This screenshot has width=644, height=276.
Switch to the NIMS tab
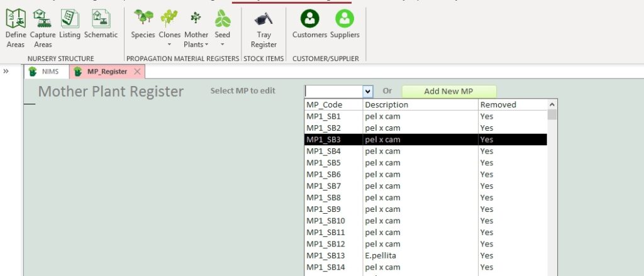click(45, 72)
